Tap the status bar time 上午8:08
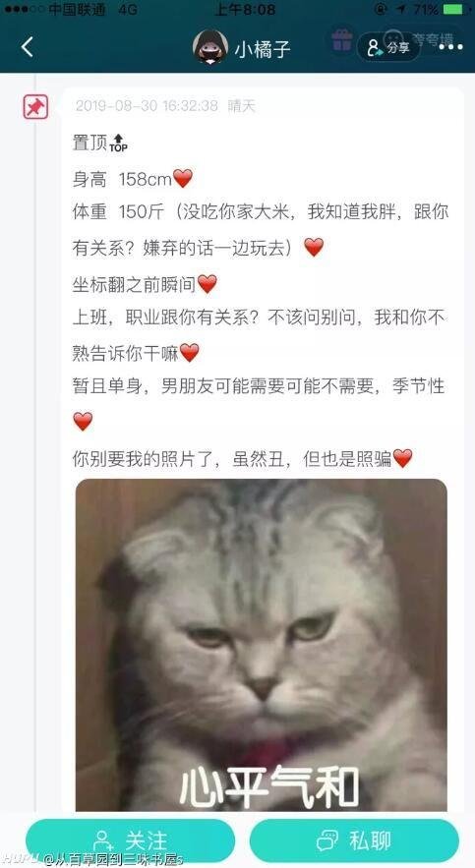475x868 pixels. point(244,10)
